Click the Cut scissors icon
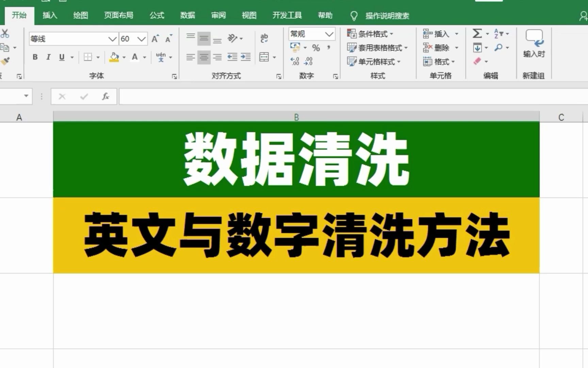The width and height of the screenshot is (588, 368). pos(4,33)
